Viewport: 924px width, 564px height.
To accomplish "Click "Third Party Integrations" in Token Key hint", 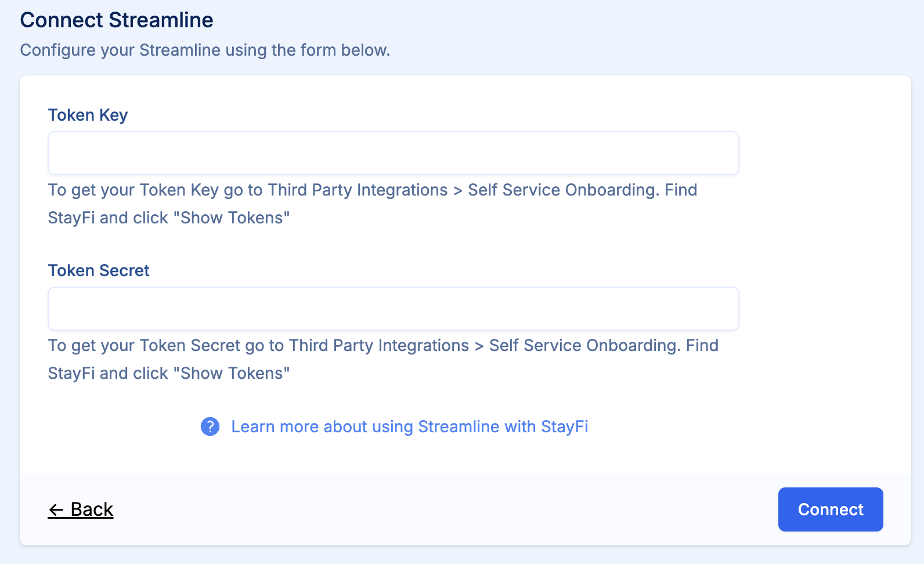I will point(358,190).
